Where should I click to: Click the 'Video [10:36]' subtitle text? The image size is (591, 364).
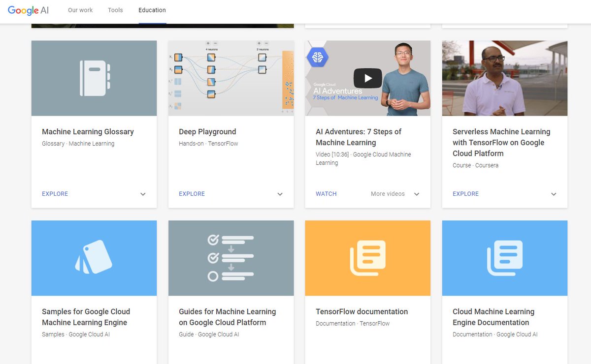click(332, 154)
